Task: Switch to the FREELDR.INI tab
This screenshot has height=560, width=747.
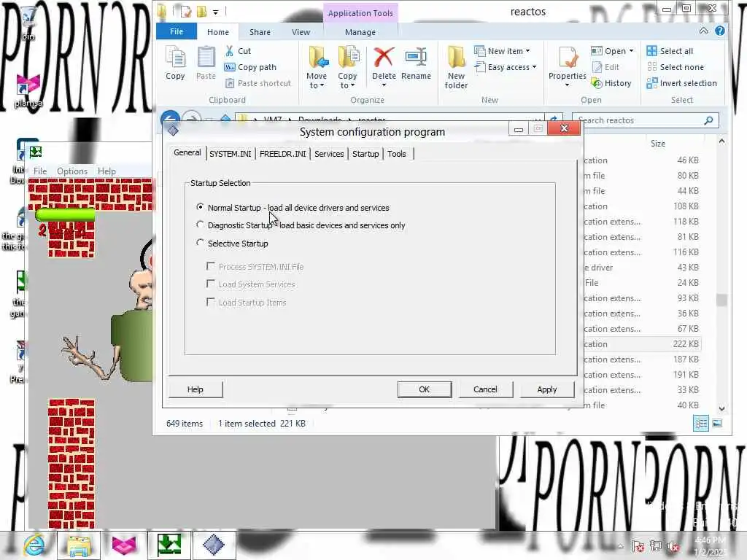Action: pyautogui.click(x=282, y=154)
